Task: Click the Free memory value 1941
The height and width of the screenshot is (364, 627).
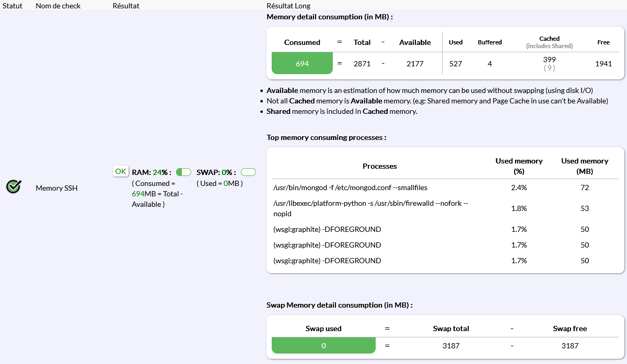Action: coord(603,64)
